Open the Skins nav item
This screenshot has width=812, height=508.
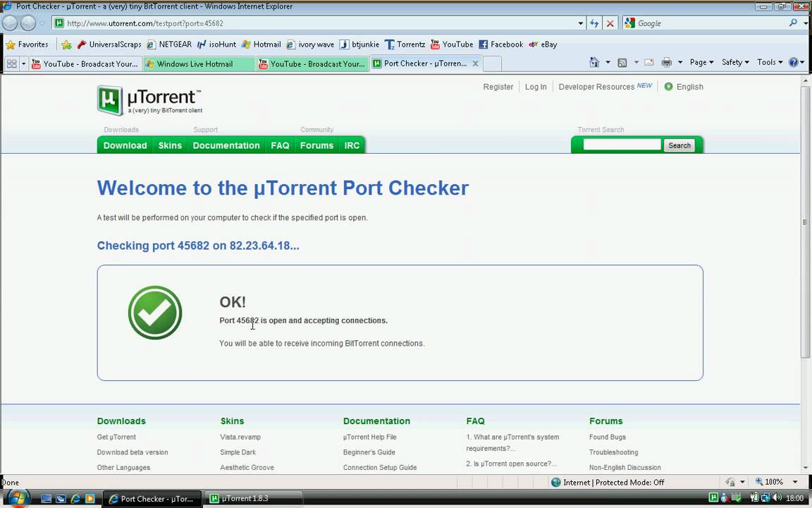tap(170, 145)
